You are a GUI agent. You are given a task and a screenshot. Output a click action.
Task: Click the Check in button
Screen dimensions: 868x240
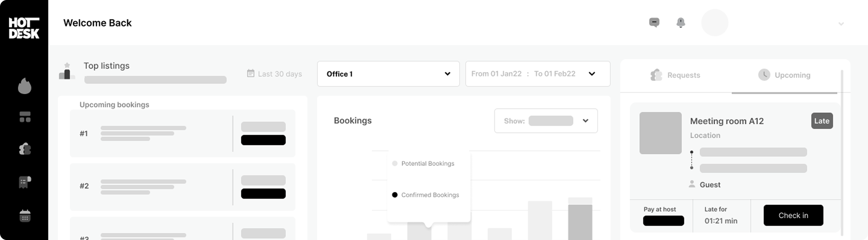pyautogui.click(x=793, y=215)
